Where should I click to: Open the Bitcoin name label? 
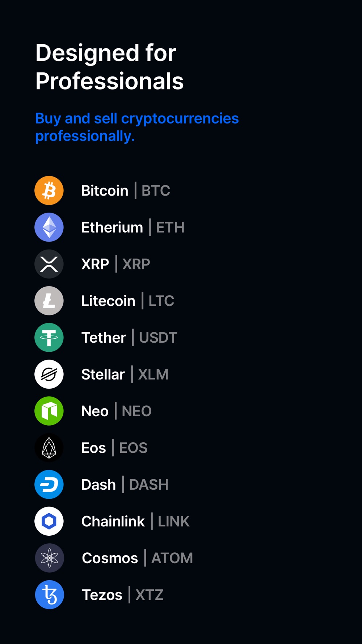click(105, 191)
